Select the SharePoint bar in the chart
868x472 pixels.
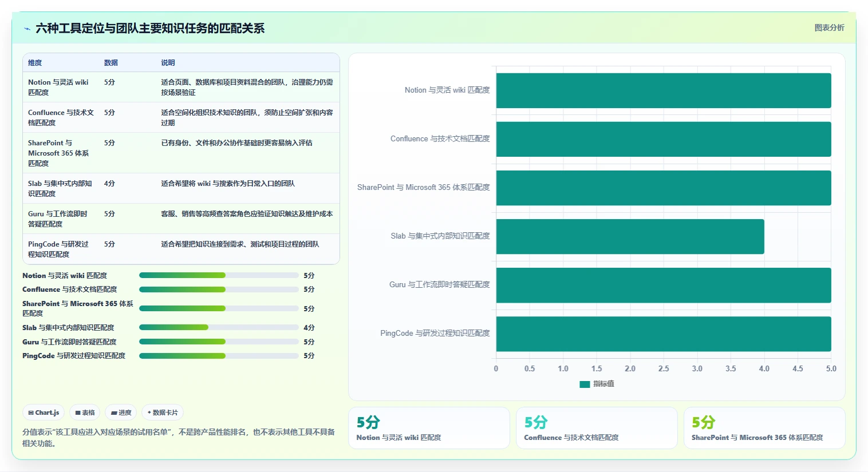(x=664, y=188)
